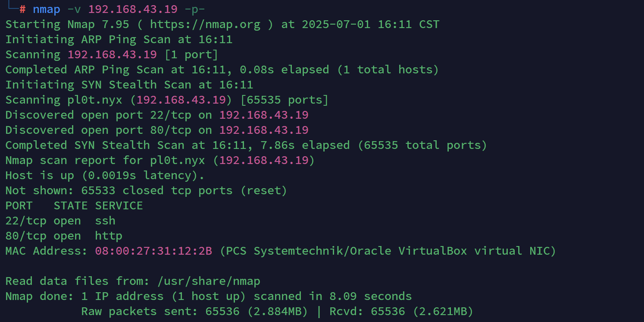Click the nmap.org URL in the banner
This screenshot has width=644, height=322.
205,24
